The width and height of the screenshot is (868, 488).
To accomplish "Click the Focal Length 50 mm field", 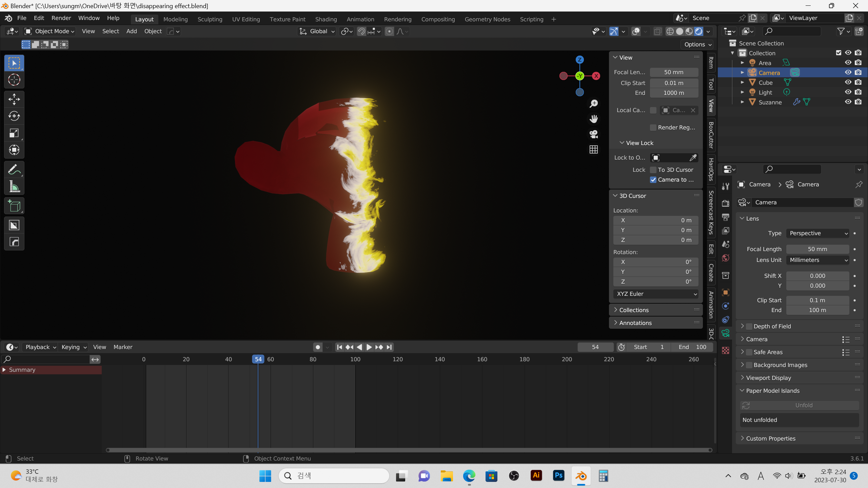I will (817, 249).
